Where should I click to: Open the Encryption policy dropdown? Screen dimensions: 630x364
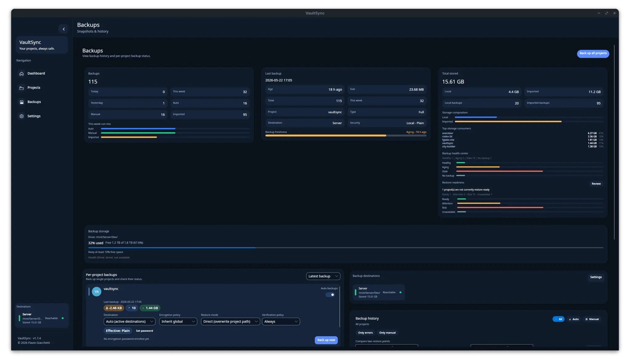(x=178, y=322)
